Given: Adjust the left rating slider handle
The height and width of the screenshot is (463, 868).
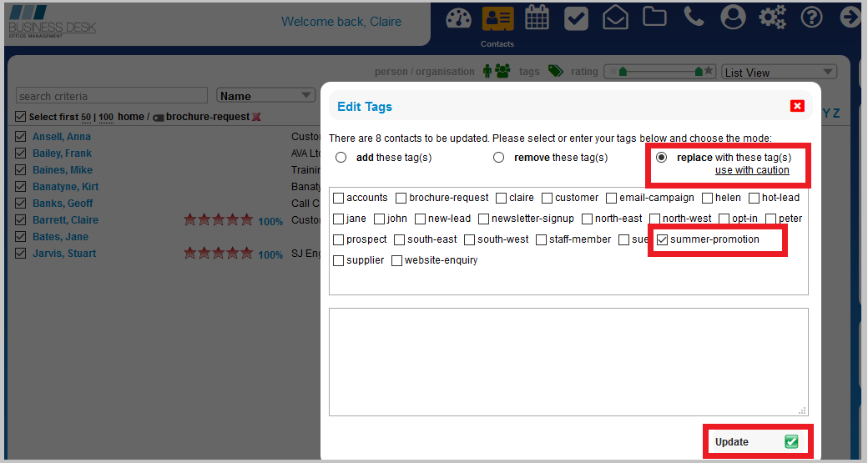Looking at the screenshot, I should tap(623, 72).
